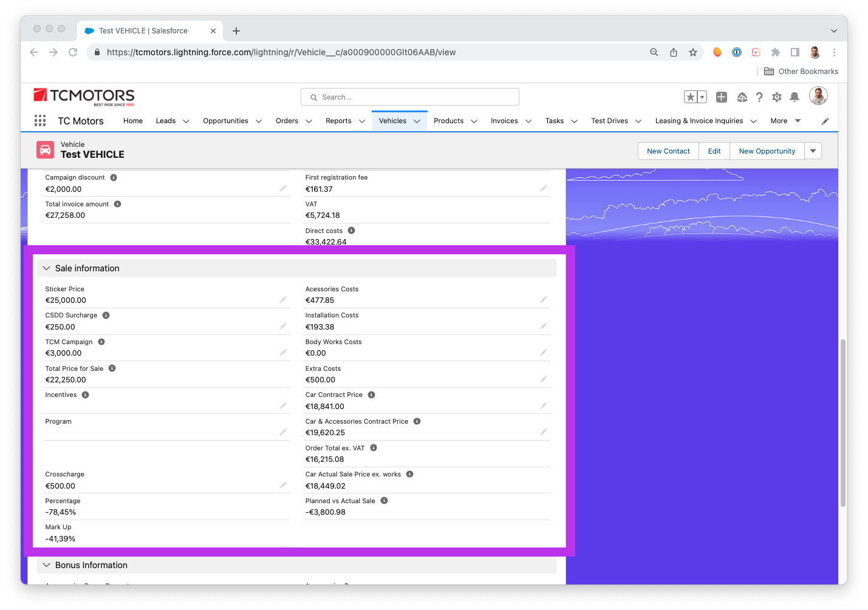Open the Test Drives tab

tap(610, 121)
